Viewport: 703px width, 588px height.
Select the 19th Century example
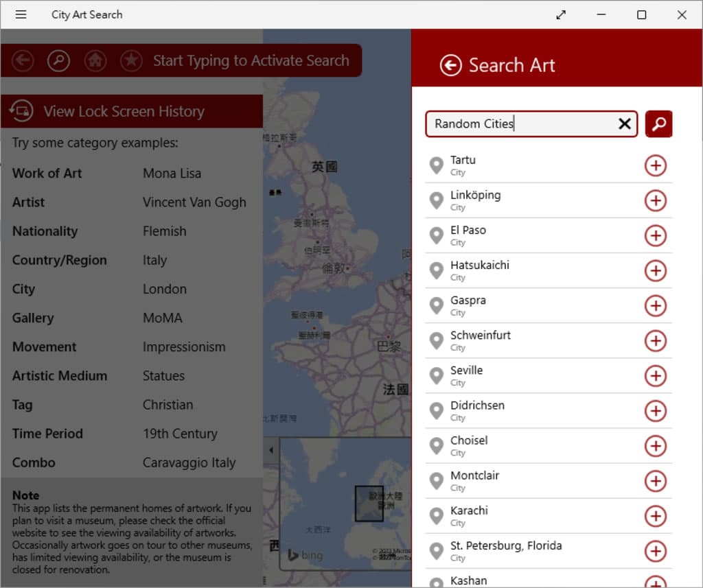(x=180, y=434)
